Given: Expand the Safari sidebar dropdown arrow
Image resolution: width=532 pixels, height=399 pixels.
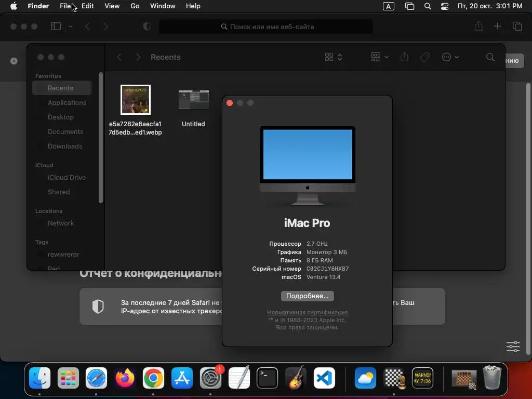Looking at the screenshot, I should click(71, 26).
